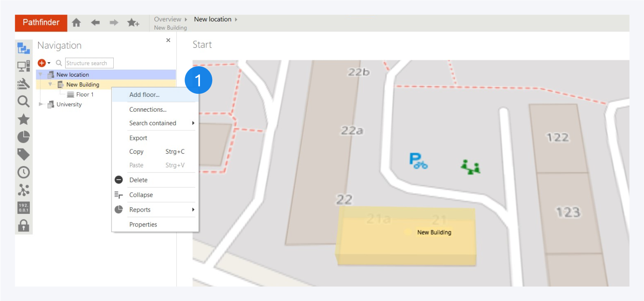Click the add favorite star-plus icon
This screenshot has height=301, width=644.
133,23
